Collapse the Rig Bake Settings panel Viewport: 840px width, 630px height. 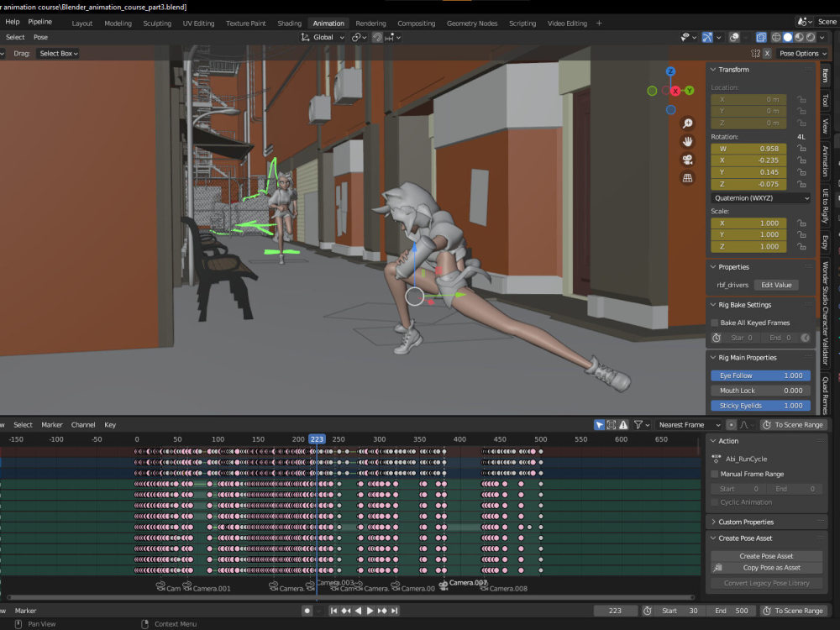point(713,305)
